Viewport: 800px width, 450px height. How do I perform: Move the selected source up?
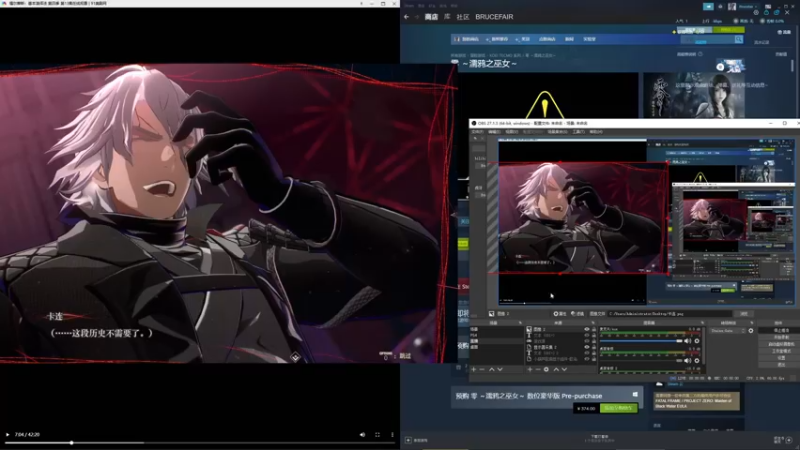pos(556,369)
